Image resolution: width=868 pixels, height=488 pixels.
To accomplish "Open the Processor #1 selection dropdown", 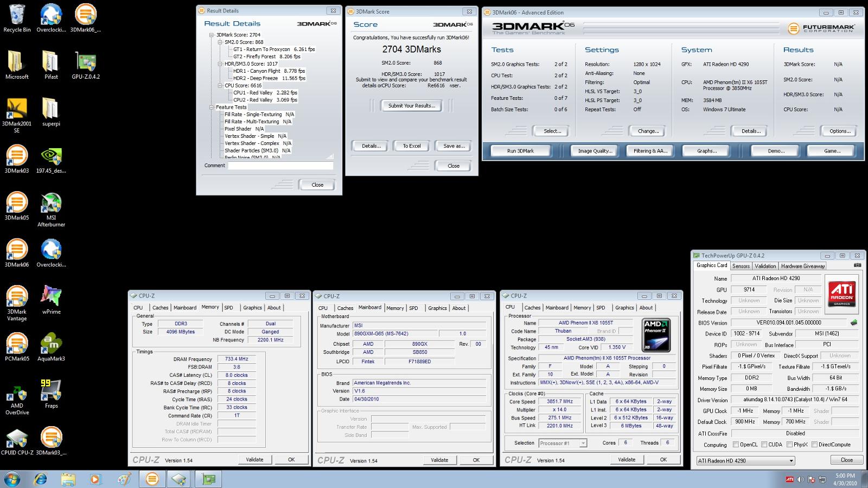I will (563, 443).
